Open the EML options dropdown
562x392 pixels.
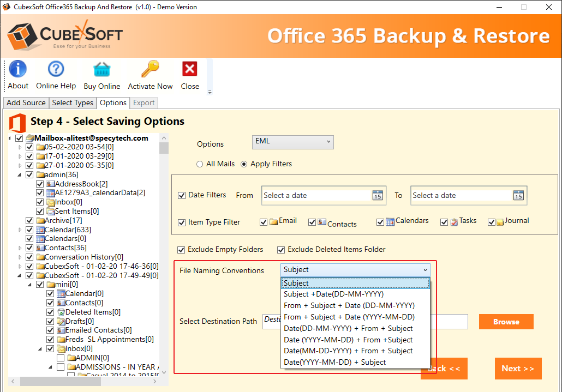coord(293,142)
